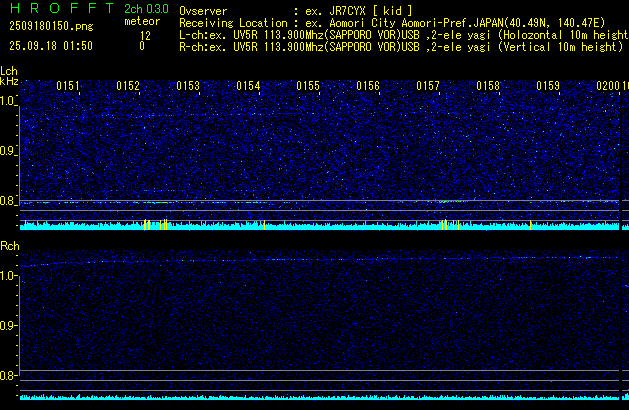
Task: Select the Rch channel label
Action: 10,246
